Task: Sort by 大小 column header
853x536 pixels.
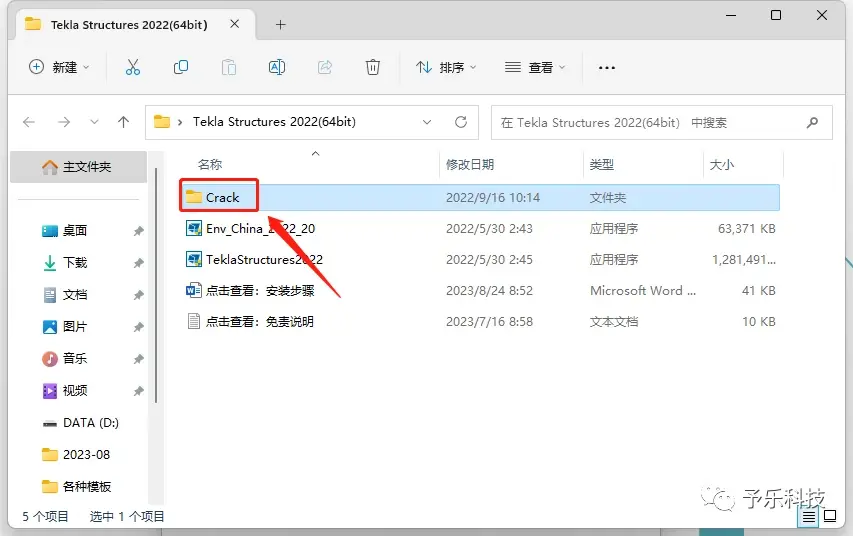Action: pos(722,164)
